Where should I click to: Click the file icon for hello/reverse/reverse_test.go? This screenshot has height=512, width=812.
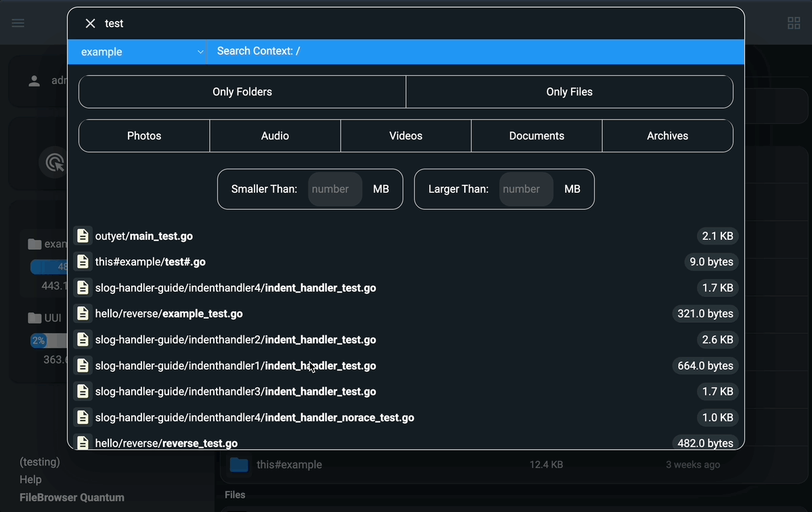[x=83, y=442]
